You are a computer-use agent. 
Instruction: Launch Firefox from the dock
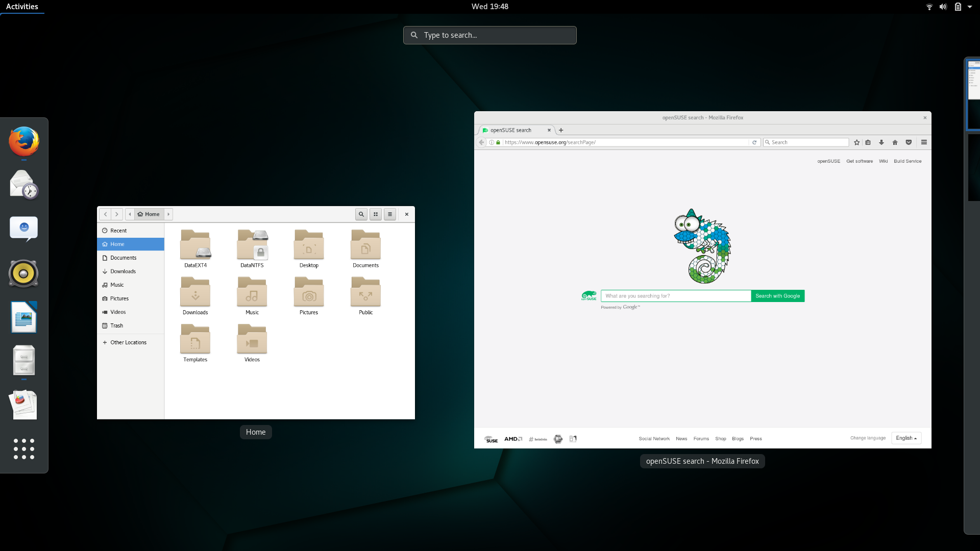23,141
